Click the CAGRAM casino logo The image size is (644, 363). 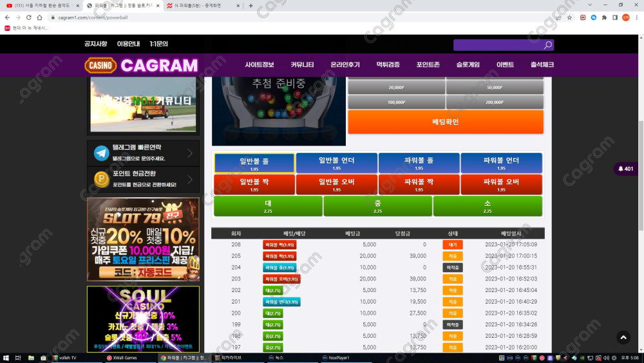click(141, 65)
